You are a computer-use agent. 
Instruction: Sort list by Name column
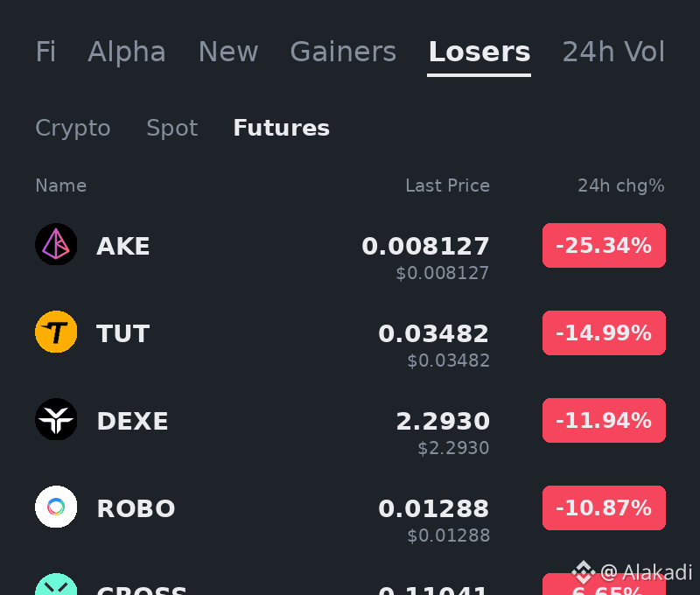60,185
